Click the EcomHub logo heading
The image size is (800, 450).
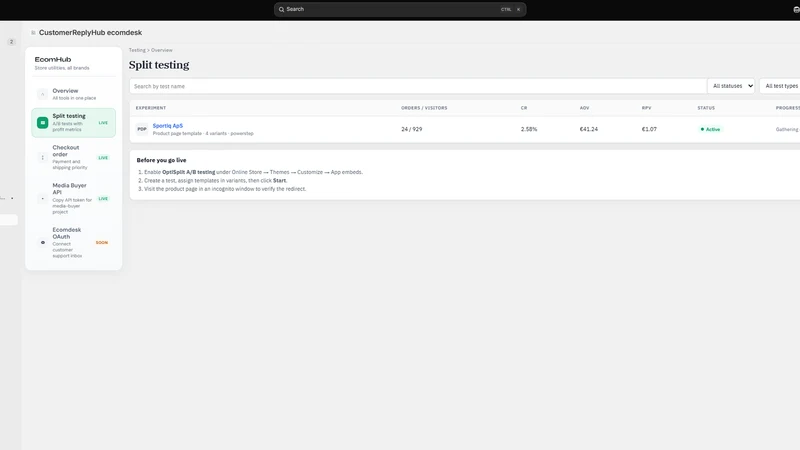(x=53, y=60)
